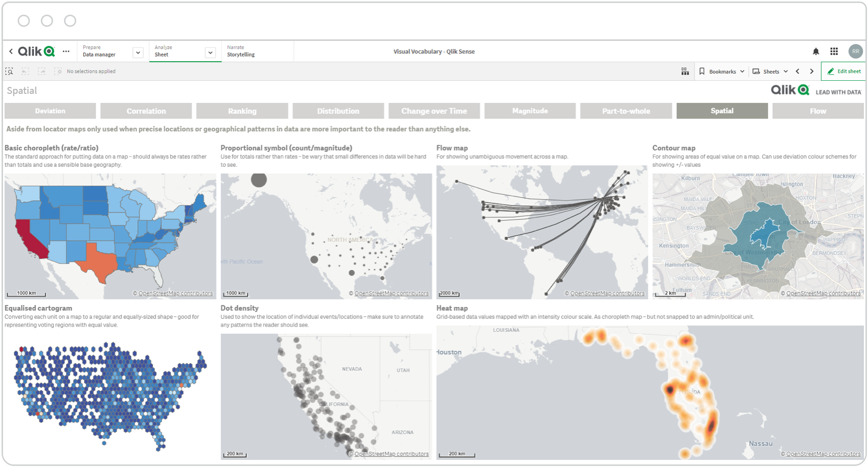Screen dimensions: 868x468
Task: Go to the Ranking sheet
Action: tap(242, 111)
